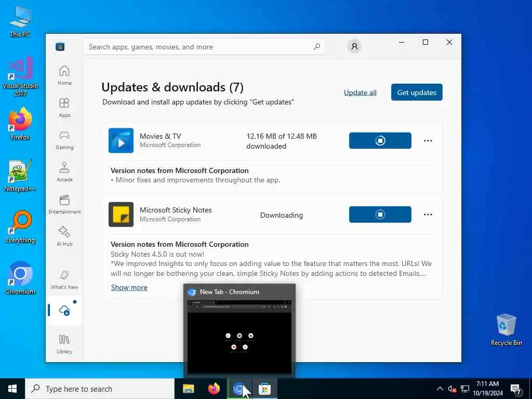
Task: Open more options for Microsoft Sticky Notes
Action: 428,215
